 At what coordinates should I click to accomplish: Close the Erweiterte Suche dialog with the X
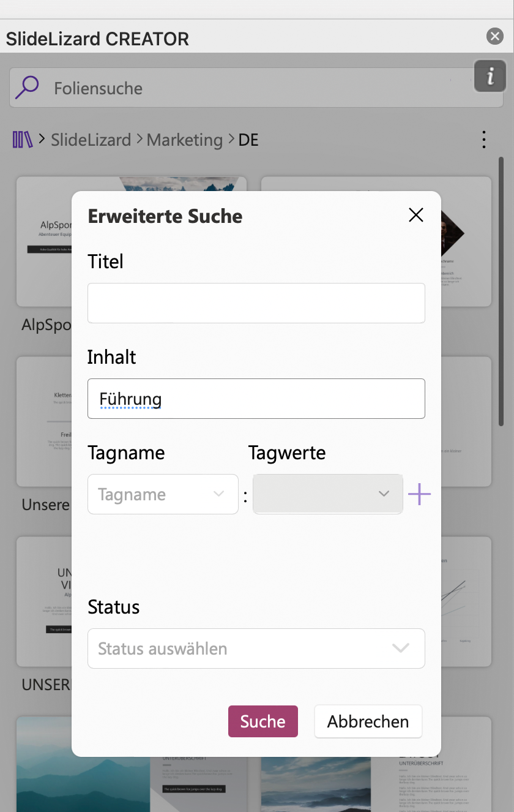pos(415,215)
